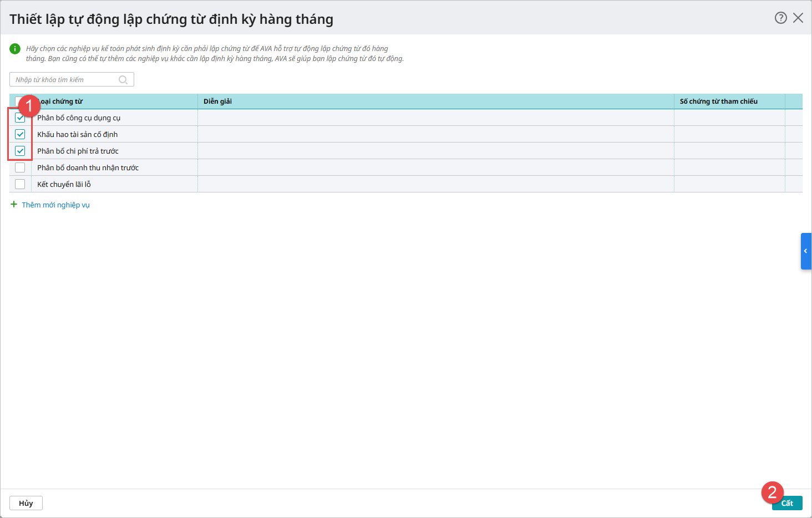Uncheck Phân bổ chi phí trả trước
The image size is (812, 518).
(20, 151)
